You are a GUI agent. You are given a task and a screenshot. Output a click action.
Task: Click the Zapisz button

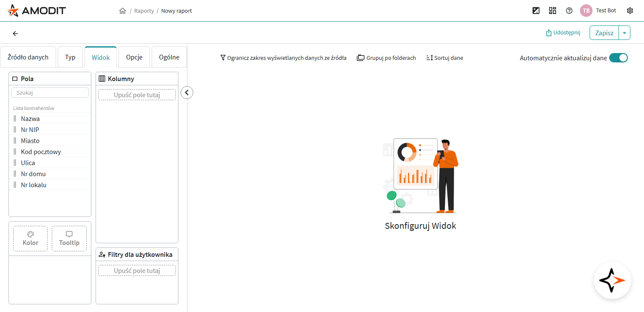tap(604, 33)
